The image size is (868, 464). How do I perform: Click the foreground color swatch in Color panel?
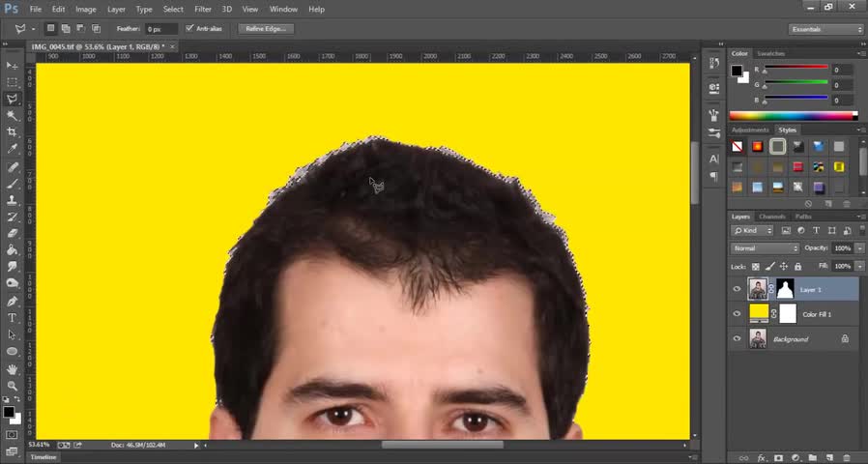(737, 71)
